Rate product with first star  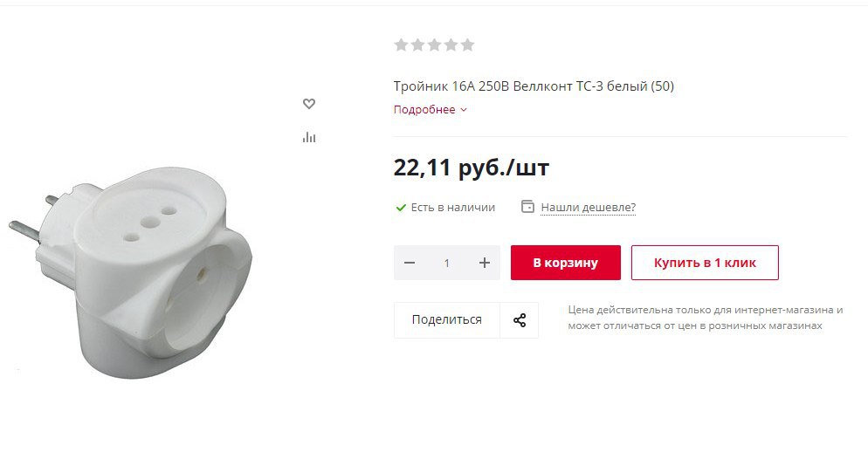coord(402,45)
